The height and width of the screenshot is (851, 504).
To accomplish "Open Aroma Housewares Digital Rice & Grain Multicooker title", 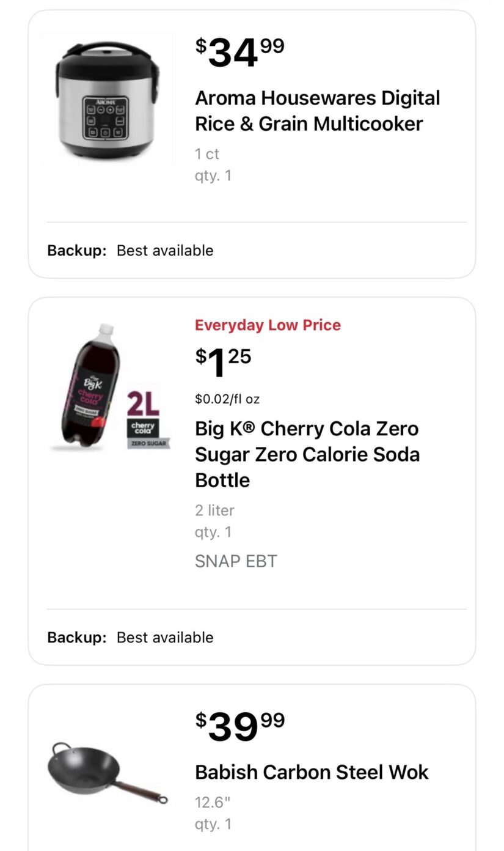I will [317, 111].
